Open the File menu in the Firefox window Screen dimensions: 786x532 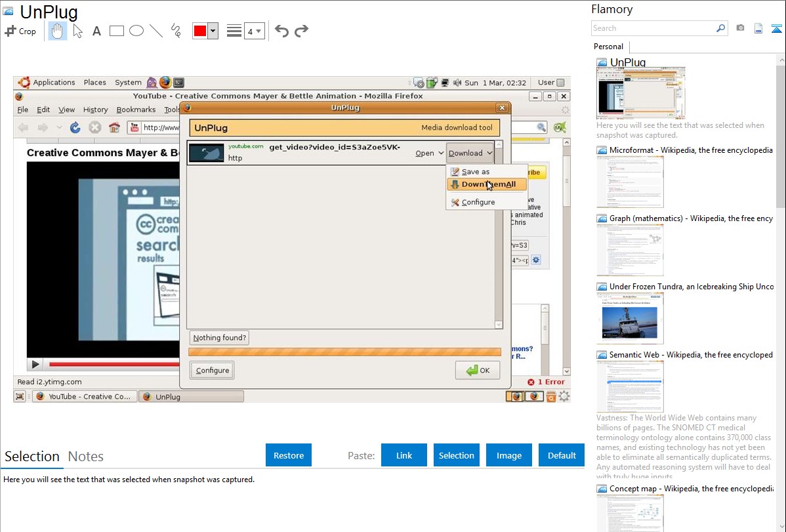tap(23, 110)
